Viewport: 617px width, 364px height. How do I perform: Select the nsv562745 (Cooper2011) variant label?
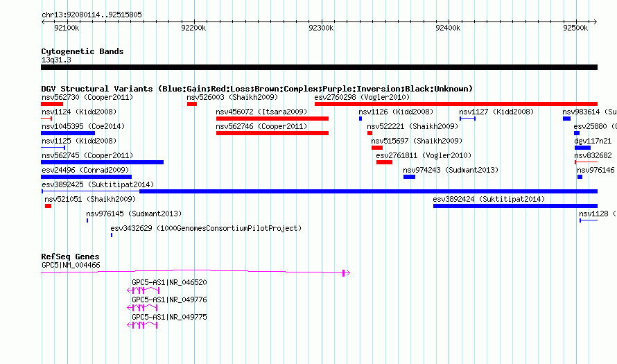(x=87, y=155)
